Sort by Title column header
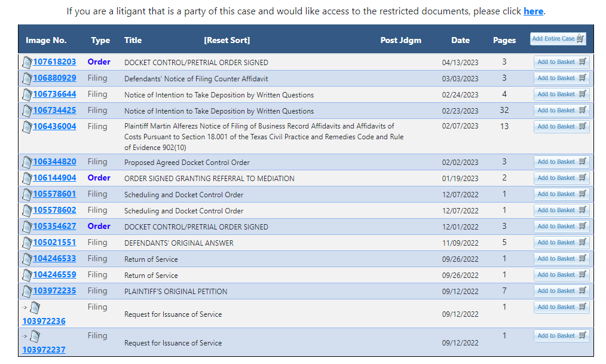 (x=133, y=40)
